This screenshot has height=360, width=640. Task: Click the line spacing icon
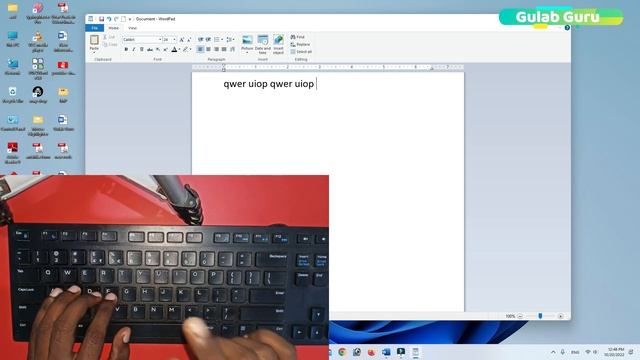229,40
